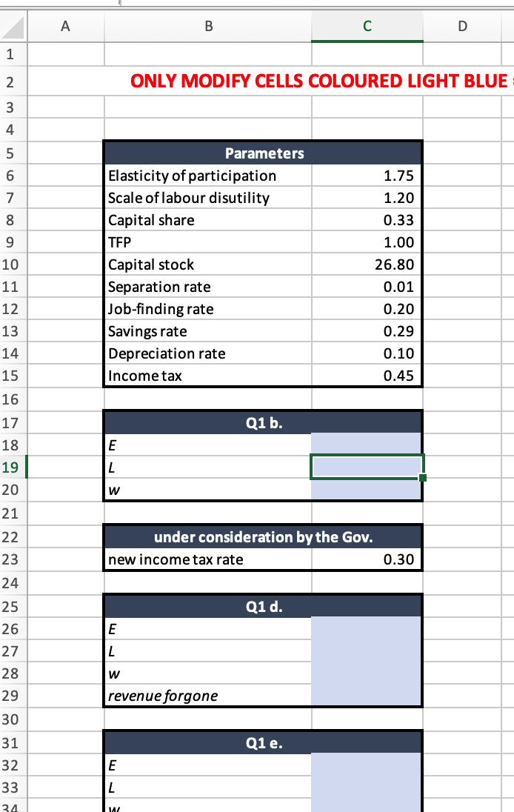Select column C header

pos(367,26)
